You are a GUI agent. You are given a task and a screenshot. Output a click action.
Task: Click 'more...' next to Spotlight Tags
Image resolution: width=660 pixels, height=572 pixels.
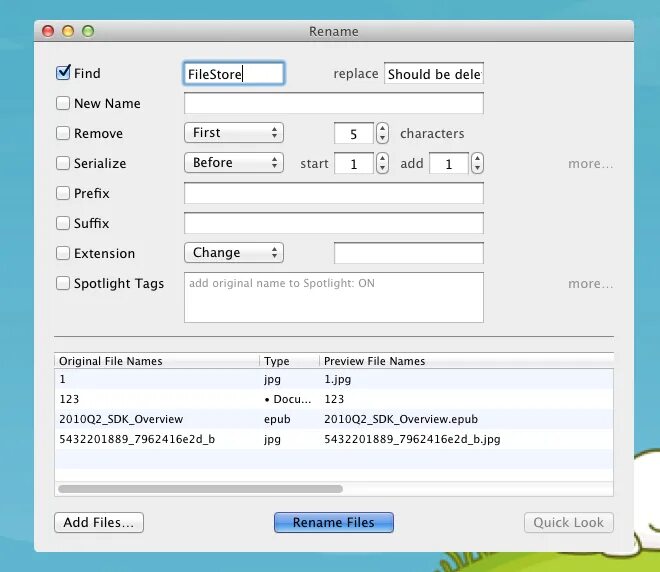591,284
